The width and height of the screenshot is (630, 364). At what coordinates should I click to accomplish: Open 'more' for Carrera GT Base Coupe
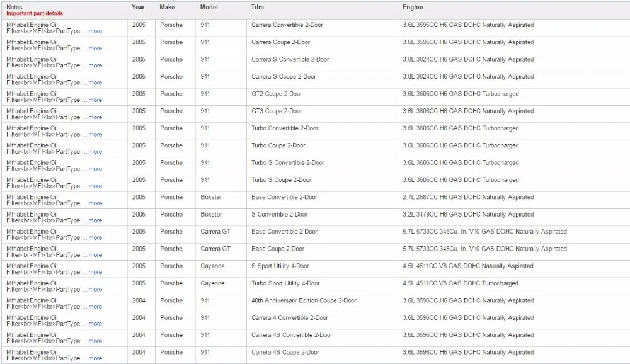point(95,255)
